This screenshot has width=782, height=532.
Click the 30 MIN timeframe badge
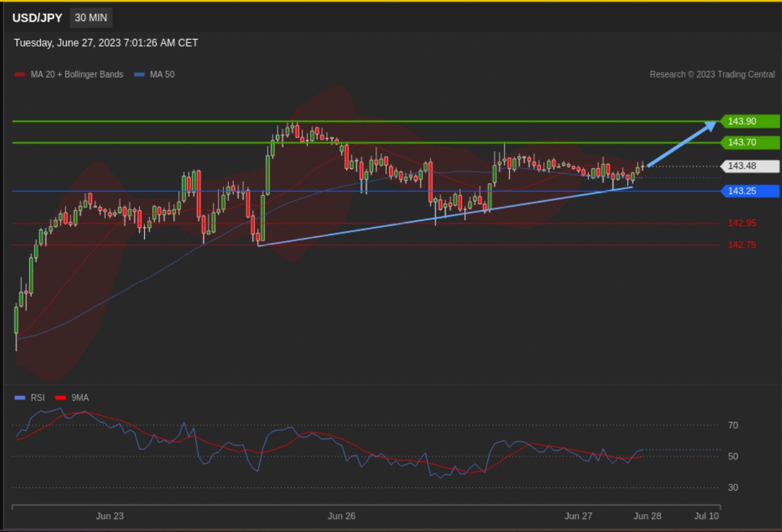tap(91, 18)
